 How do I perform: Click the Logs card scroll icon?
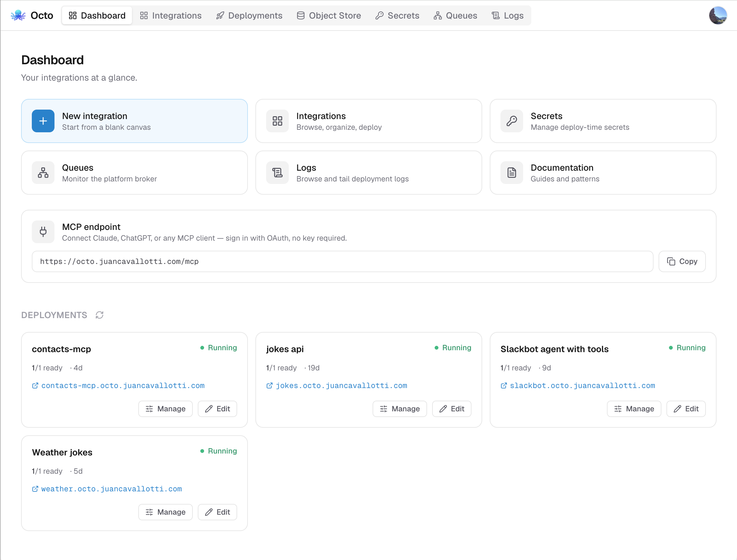277,173
